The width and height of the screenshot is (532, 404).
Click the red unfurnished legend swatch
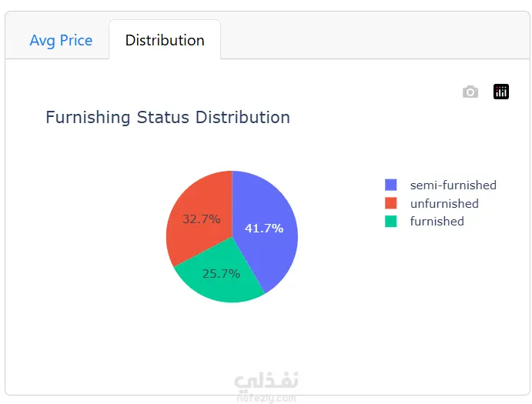click(391, 203)
